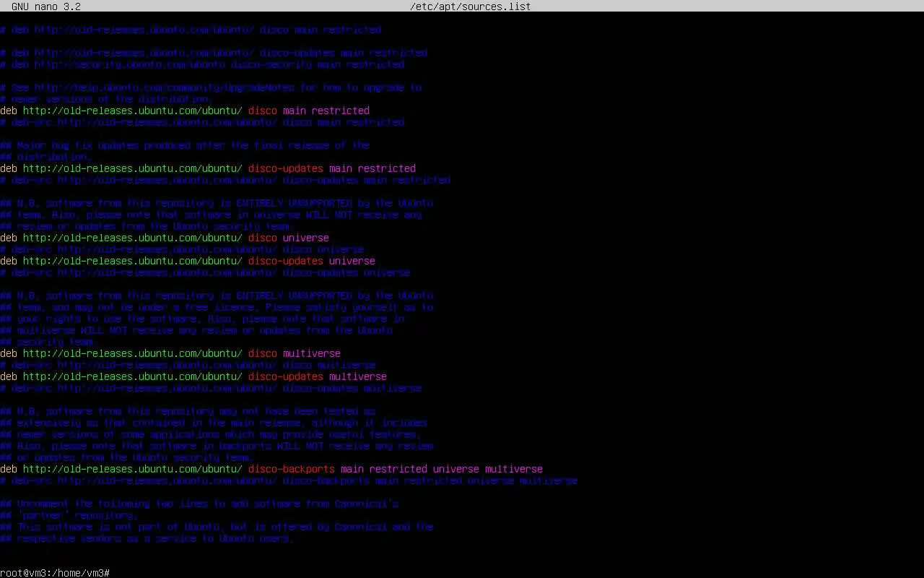Click the URL on the active 'disco main restricted' line
Viewport: 924px width, 578px height.
tap(133, 111)
